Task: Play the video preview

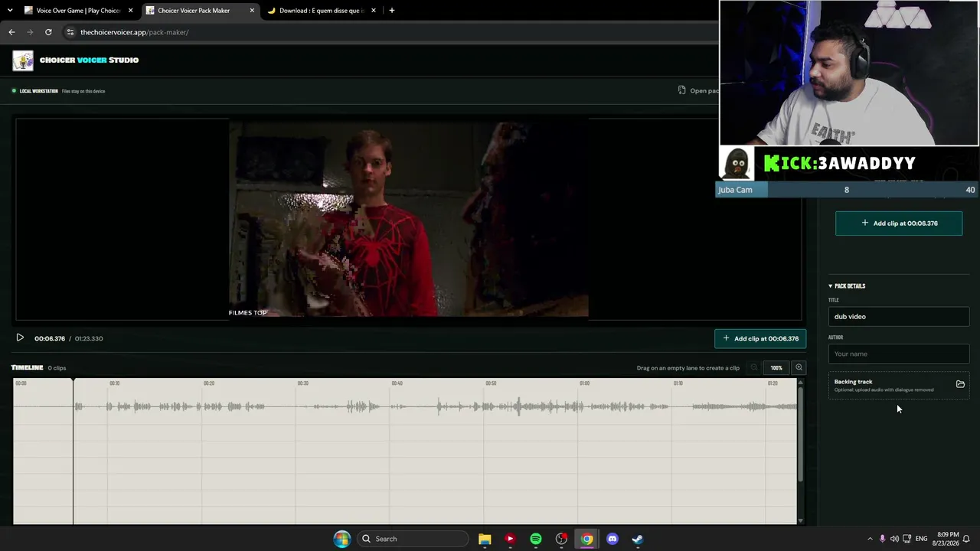Action: tap(20, 337)
